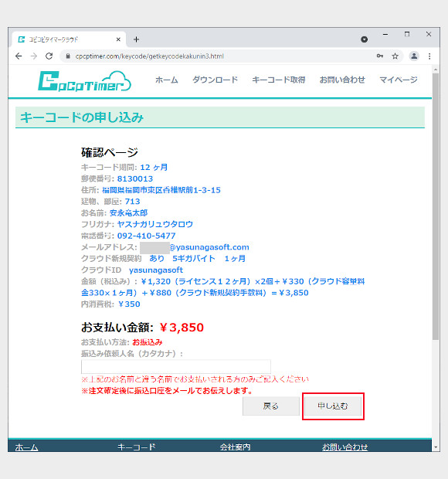448x479 pixels.
Task: Bookmark this page with the star icon
Action: point(395,56)
